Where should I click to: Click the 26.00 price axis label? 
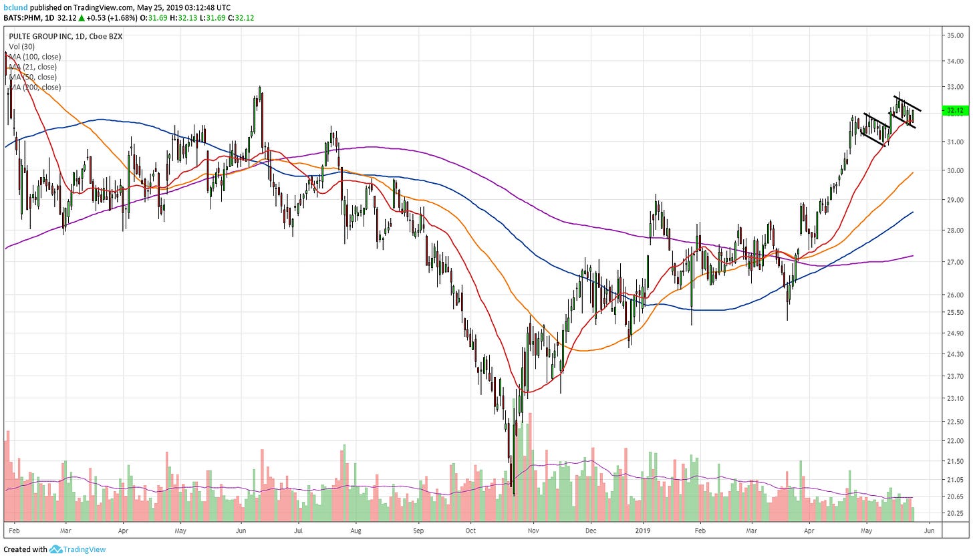coord(954,295)
